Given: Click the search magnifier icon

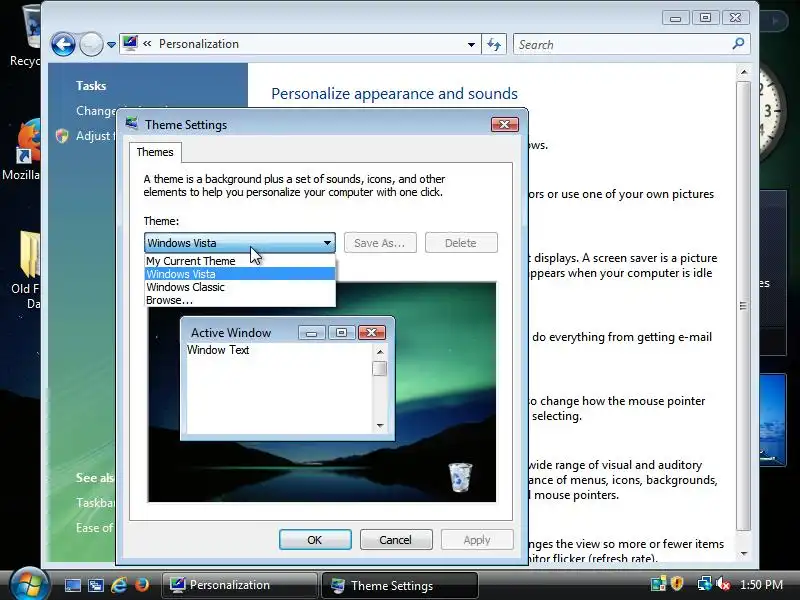Looking at the screenshot, I should (738, 44).
